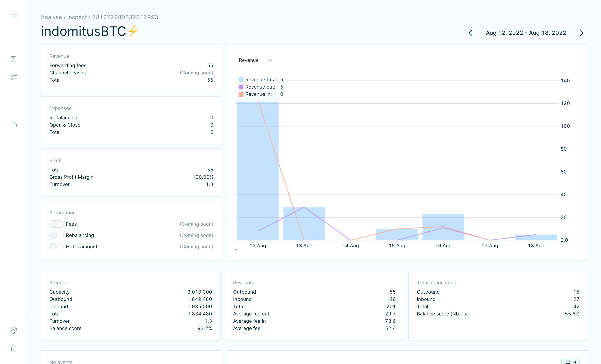Viewport: 601px width, 364px height.
Task: Click the Revenue total legend swatch
Action: click(x=241, y=80)
